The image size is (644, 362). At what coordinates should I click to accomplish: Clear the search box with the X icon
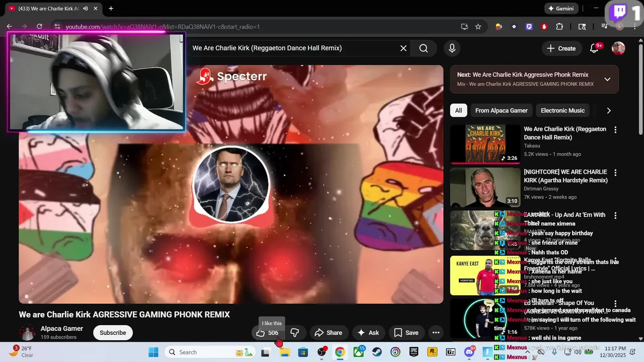click(403, 48)
